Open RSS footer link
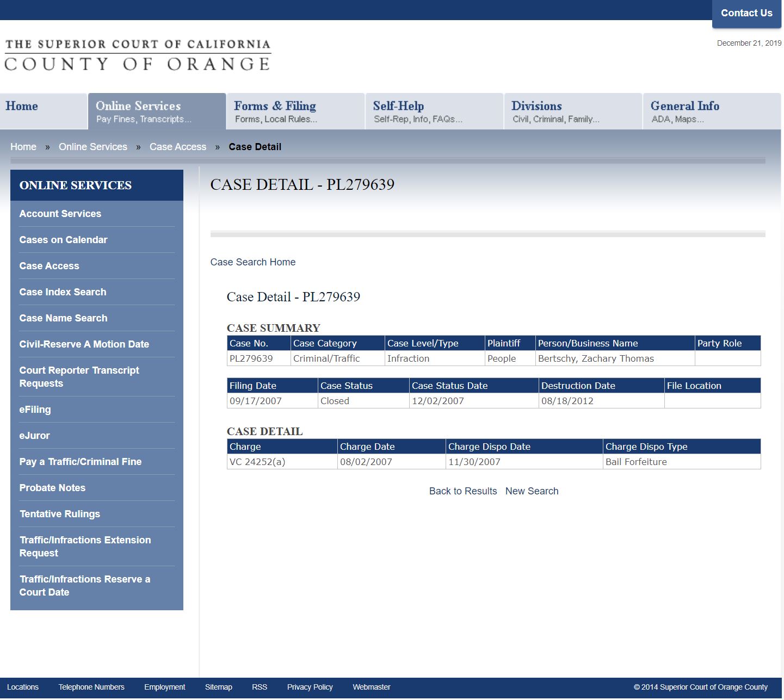 coord(260,687)
